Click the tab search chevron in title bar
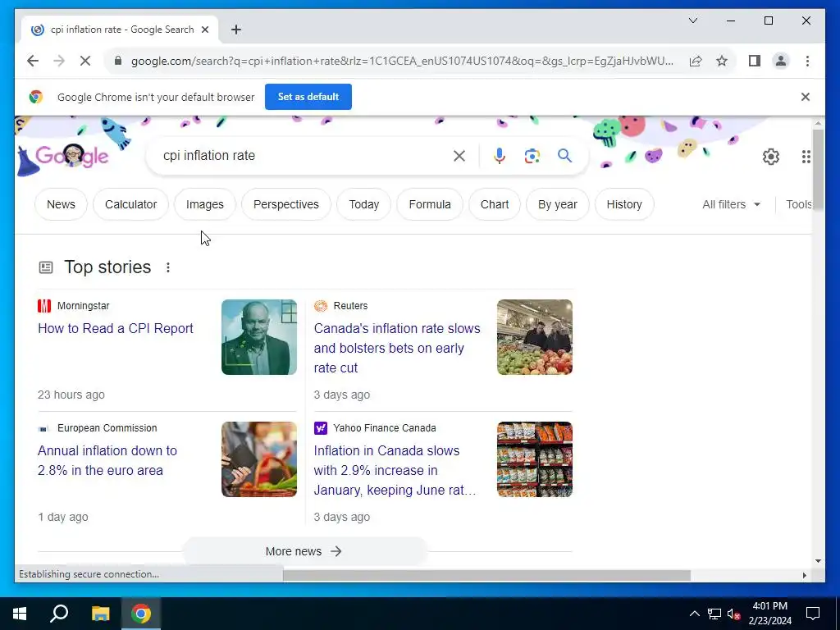840x630 pixels. 692,21
